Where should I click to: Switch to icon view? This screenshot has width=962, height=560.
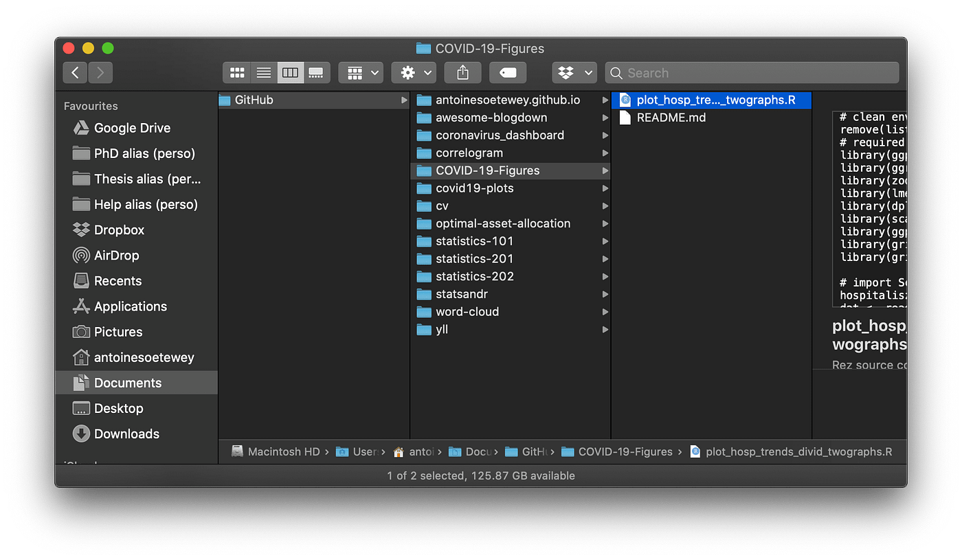click(x=237, y=73)
